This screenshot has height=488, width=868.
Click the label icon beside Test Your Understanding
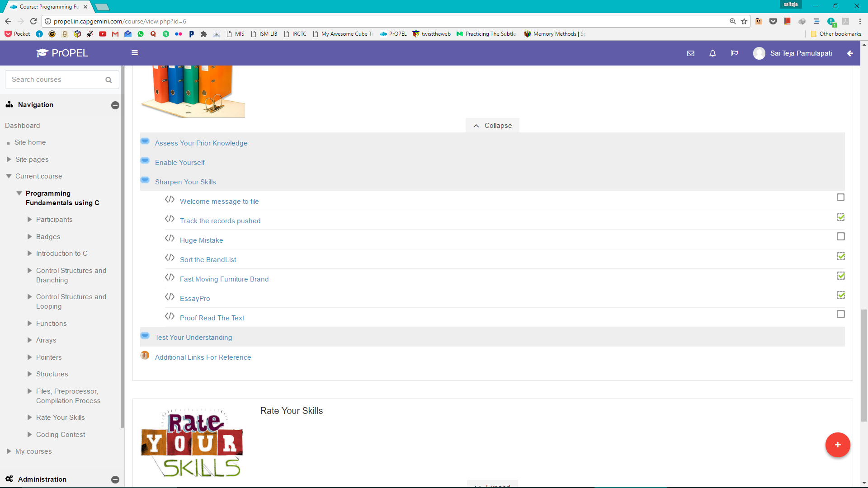pos(145,336)
